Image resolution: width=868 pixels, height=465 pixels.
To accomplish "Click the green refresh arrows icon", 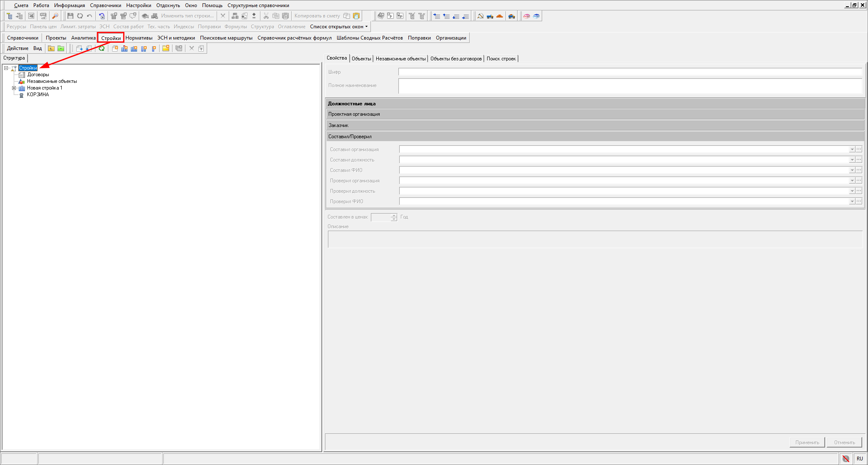I will pyautogui.click(x=102, y=48).
